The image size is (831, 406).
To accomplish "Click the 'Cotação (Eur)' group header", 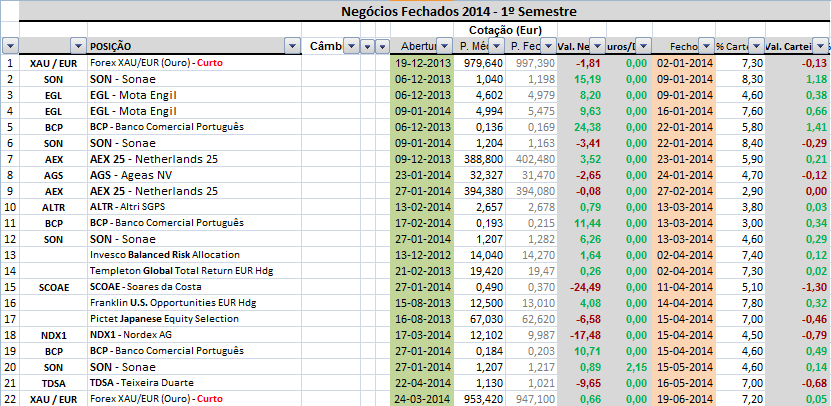I will coord(505,30).
